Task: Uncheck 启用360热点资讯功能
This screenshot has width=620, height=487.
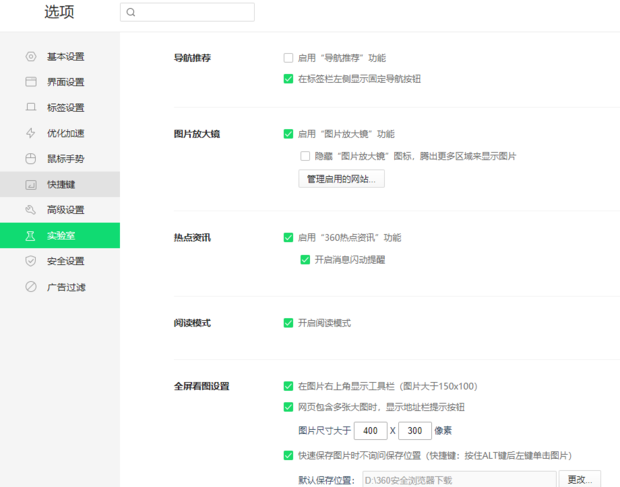Action: tap(288, 238)
